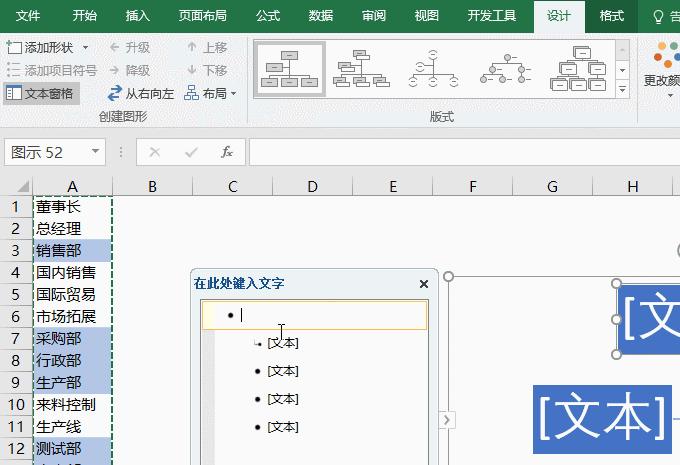The height and width of the screenshot is (465, 680).
Task: Click the insert function fx icon
Action: 227,152
